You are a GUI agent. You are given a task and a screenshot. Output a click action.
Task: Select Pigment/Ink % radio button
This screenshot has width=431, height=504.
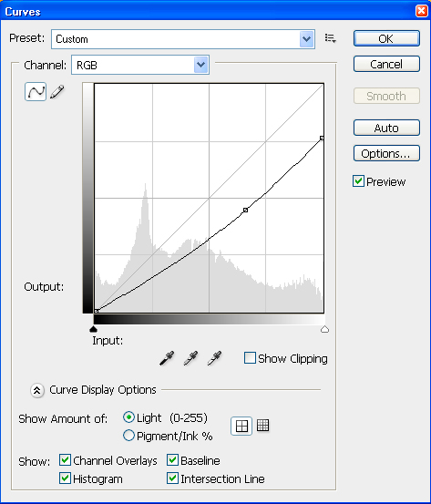pos(128,436)
